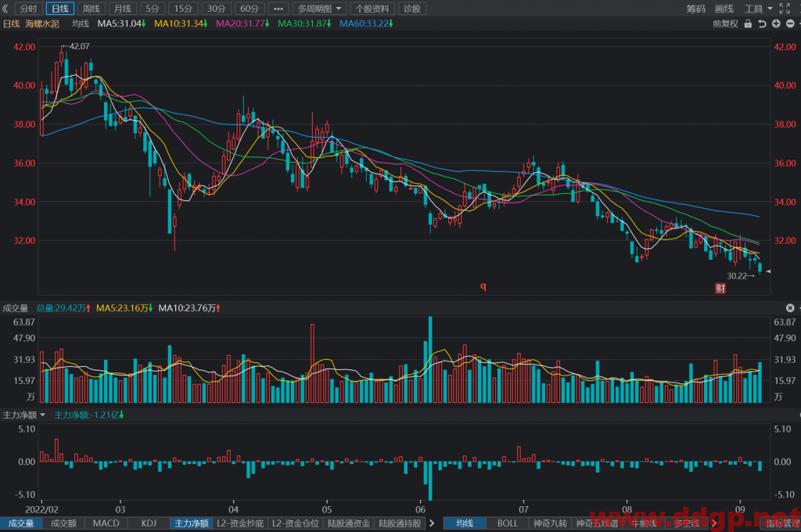Open 个股资料 stock information
The image size is (801, 532).
[x=372, y=8]
